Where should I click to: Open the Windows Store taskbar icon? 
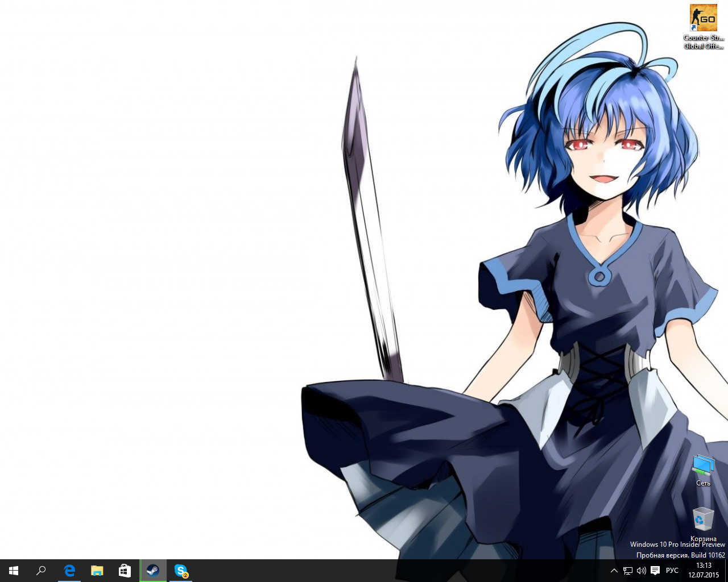tap(125, 571)
